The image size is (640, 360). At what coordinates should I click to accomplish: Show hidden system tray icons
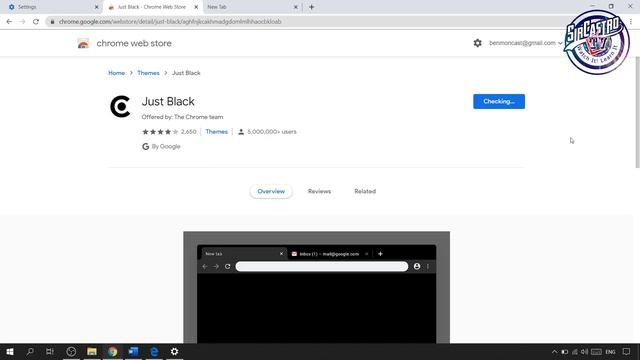coord(554,351)
